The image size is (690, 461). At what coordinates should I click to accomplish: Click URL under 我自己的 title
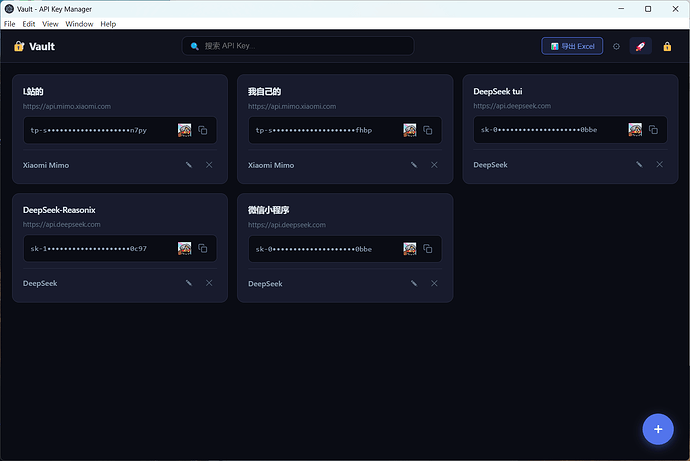pos(292,106)
